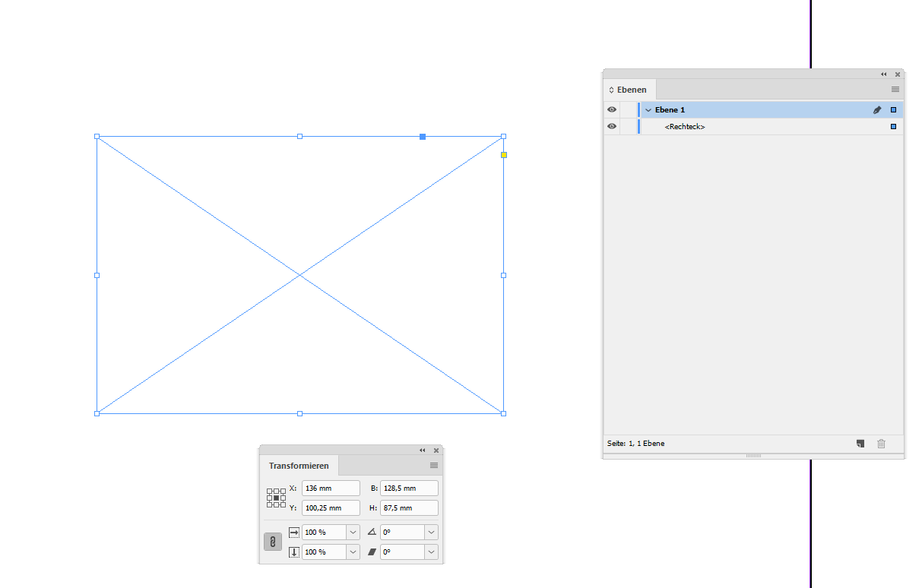The height and width of the screenshot is (588, 922).
Task: Switch to the Transformieren tab
Action: point(299,466)
